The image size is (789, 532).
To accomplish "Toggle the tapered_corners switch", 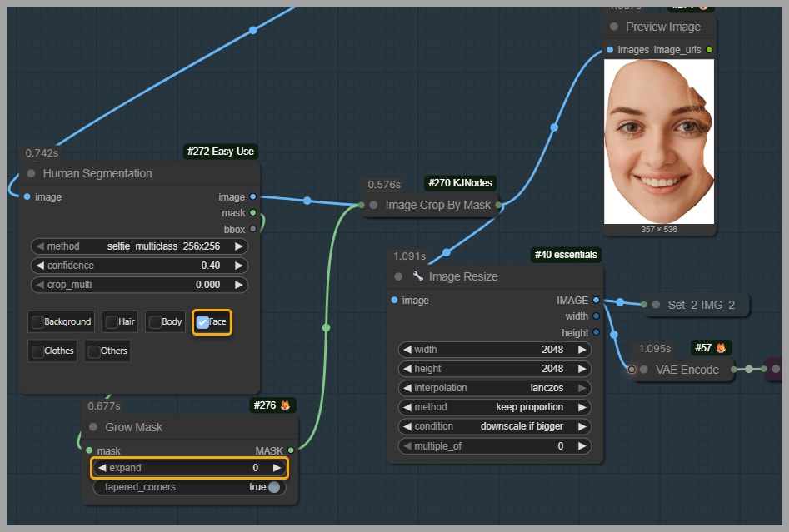I will click(x=273, y=487).
